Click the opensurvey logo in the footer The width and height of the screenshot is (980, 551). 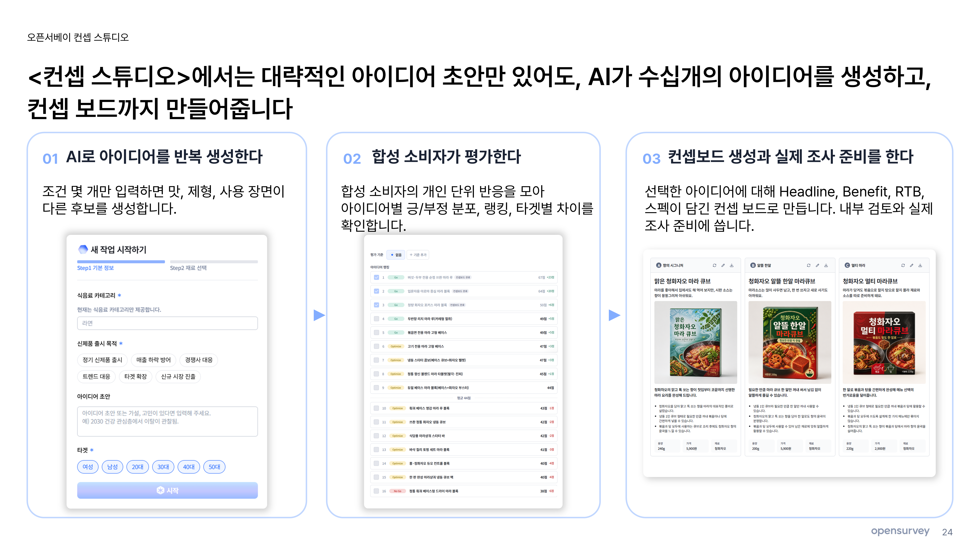900,531
